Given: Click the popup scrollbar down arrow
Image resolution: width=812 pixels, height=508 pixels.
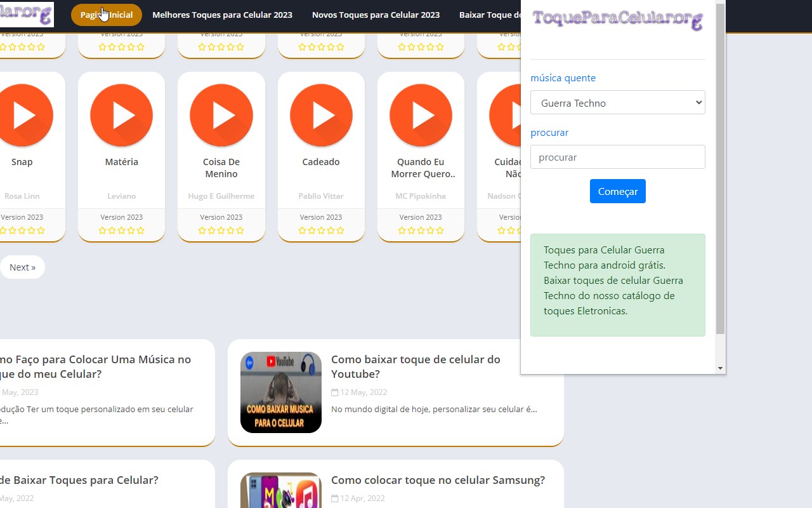Looking at the screenshot, I should click(720, 368).
